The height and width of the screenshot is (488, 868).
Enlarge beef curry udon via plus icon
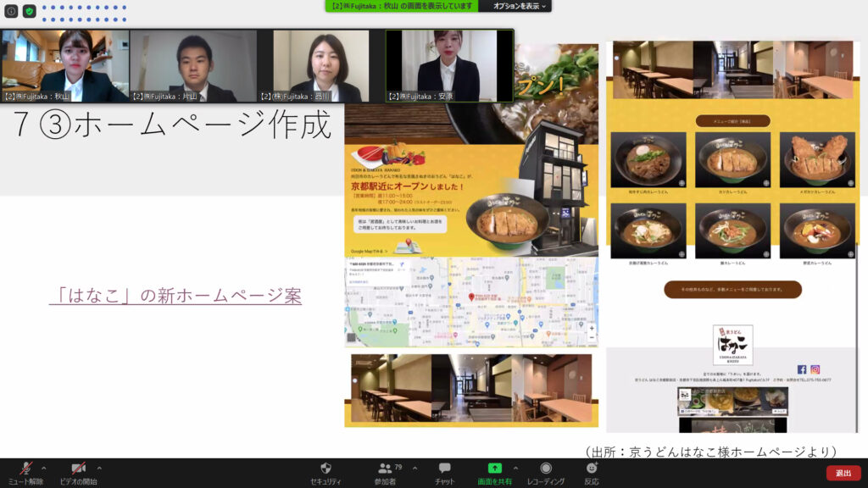(x=682, y=183)
